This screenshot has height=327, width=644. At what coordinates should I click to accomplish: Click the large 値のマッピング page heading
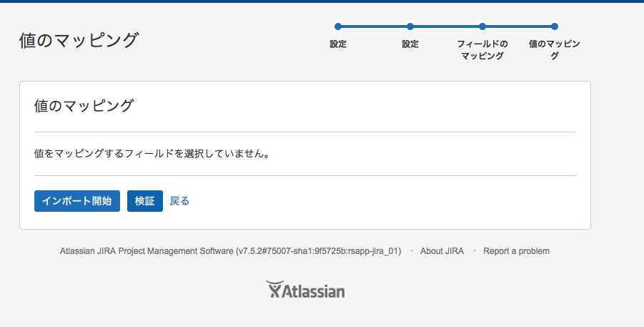point(79,41)
